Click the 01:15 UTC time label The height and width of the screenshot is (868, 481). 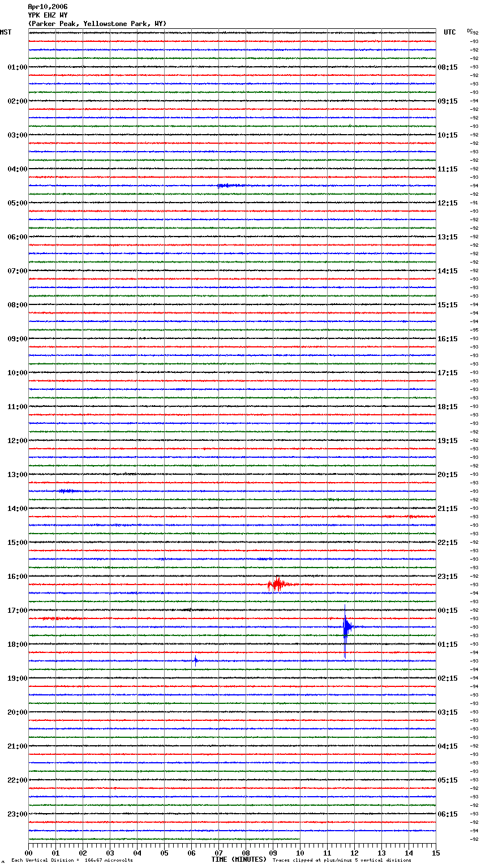[x=448, y=644]
